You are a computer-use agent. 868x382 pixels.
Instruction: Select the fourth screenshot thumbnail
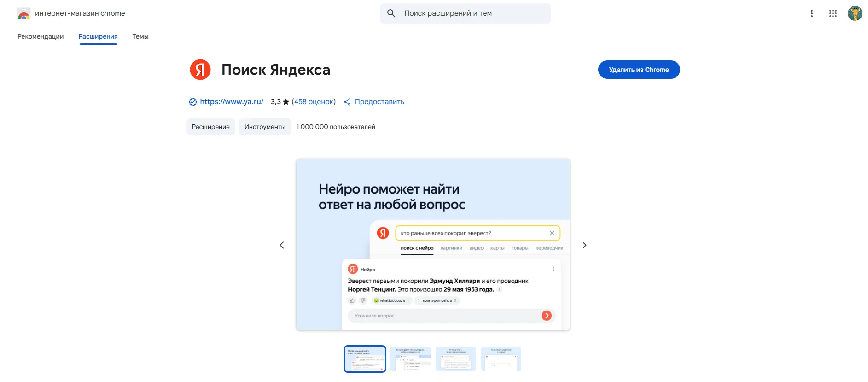[x=501, y=359]
